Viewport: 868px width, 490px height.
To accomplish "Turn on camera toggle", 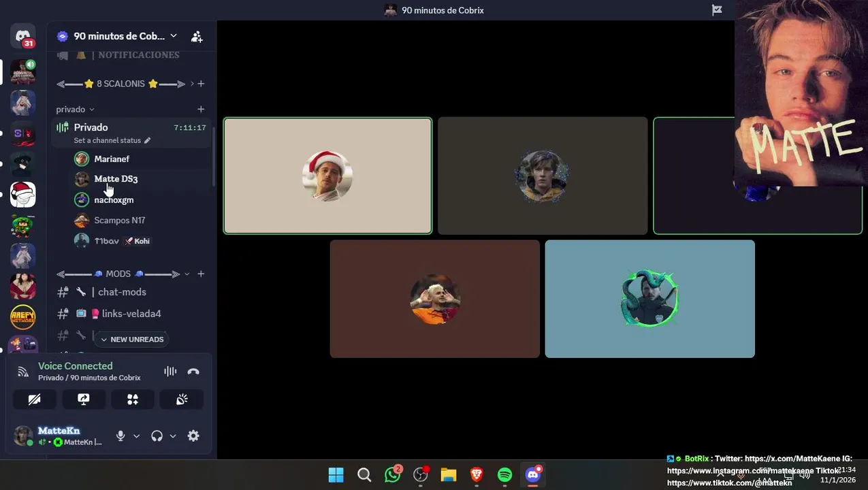I will tap(35, 399).
